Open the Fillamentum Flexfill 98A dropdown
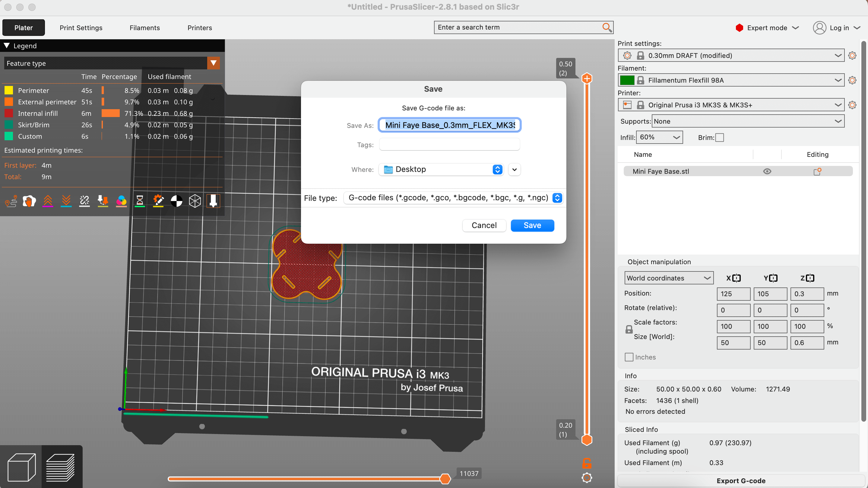Viewport: 868px width, 488px height. 731,80
